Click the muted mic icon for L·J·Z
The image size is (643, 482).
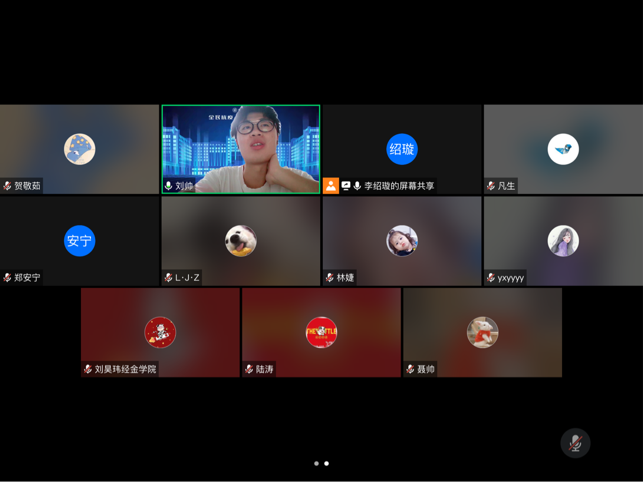[x=168, y=278]
